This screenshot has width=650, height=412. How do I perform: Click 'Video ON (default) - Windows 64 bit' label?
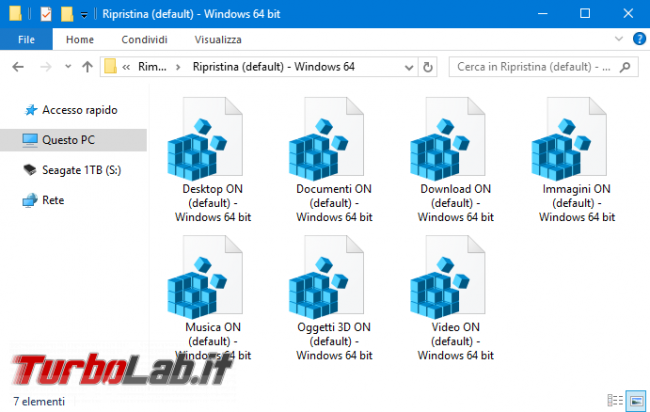456,341
